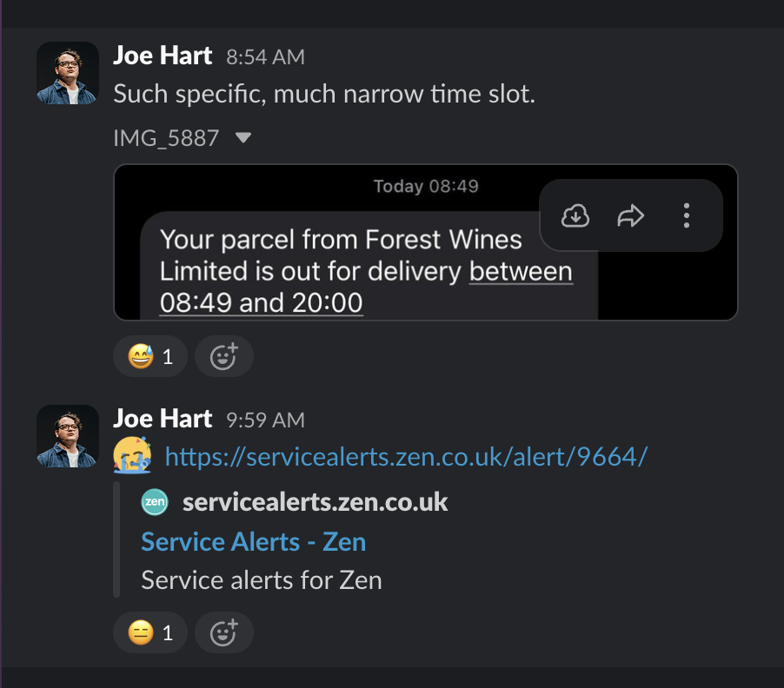This screenshot has width=784, height=688.
Task: Collapse the IMG_5887 attachment
Action: pos(243,137)
